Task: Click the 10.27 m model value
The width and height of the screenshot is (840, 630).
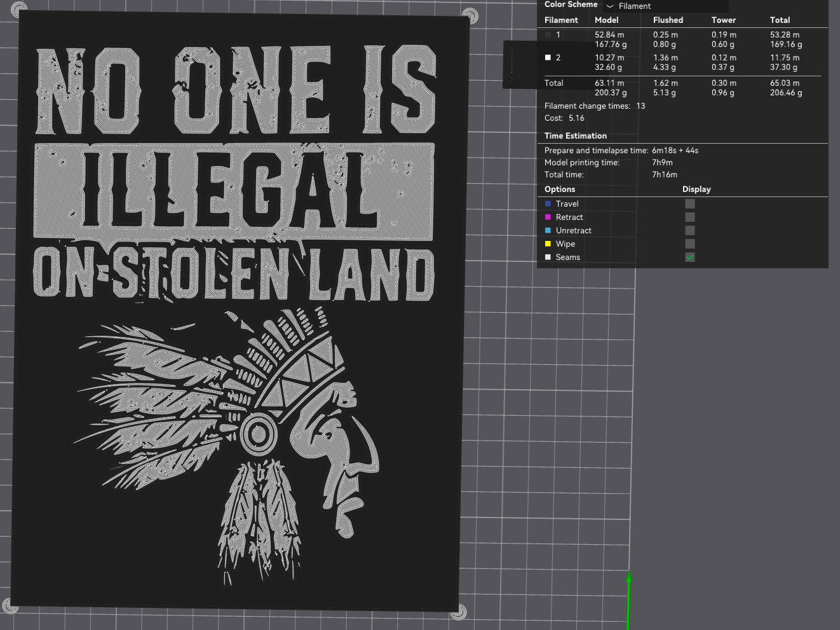Action: pos(609,58)
